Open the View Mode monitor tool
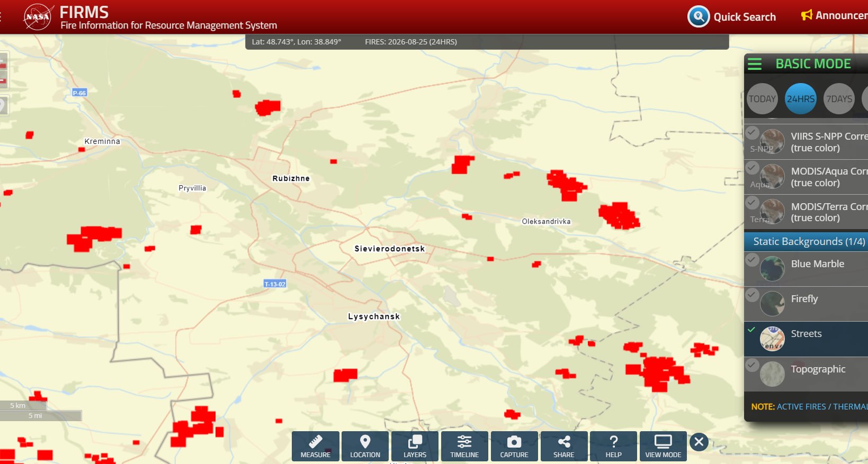868x464 pixels. pyautogui.click(x=663, y=447)
